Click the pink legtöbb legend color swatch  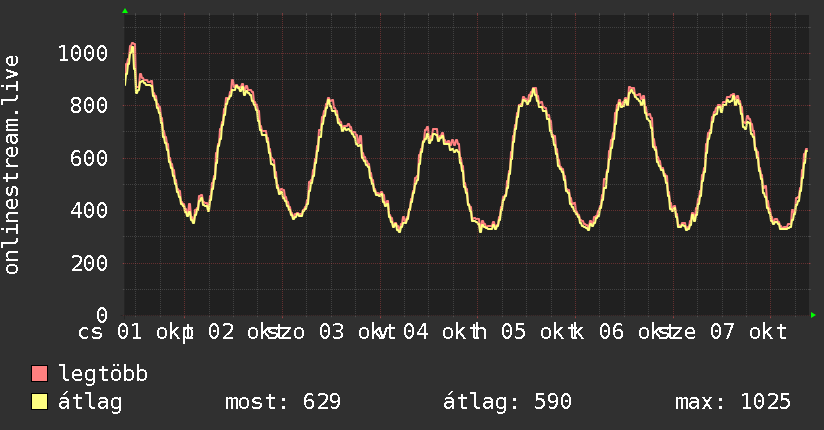click(x=39, y=374)
